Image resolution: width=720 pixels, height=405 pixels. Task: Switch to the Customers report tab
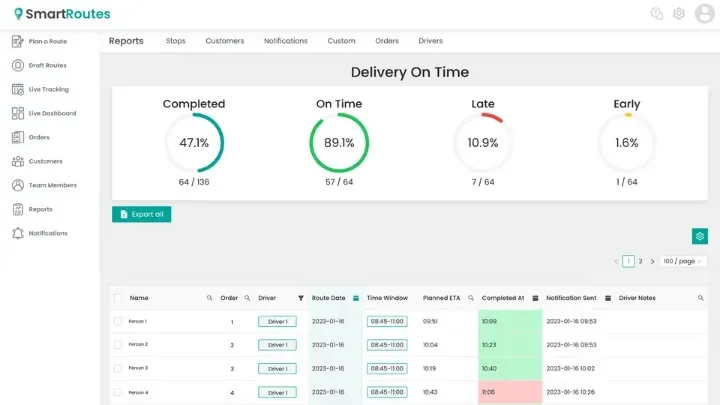(x=225, y=41)
